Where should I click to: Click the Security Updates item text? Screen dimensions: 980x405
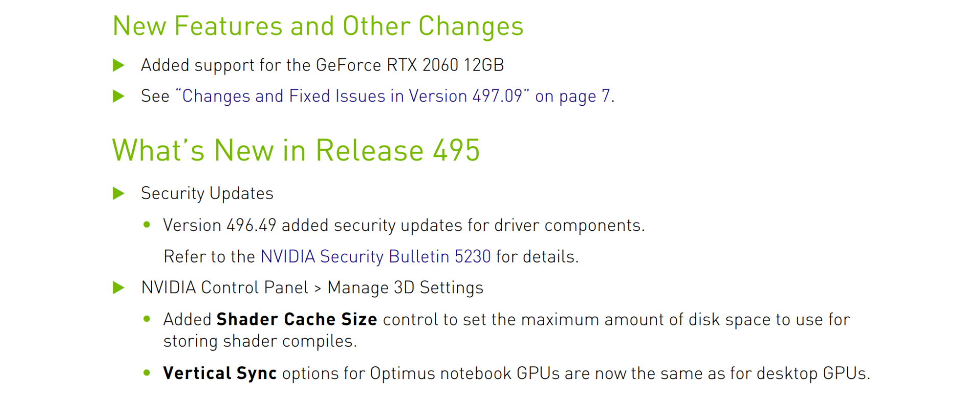[207, 194]
